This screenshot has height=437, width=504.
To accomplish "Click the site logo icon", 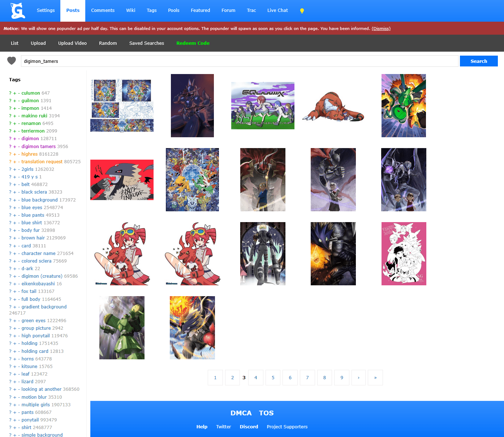I will point(17,10).
